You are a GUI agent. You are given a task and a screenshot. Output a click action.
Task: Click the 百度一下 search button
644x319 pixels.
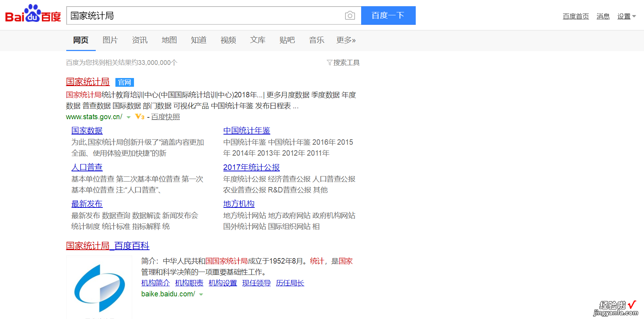388,16
